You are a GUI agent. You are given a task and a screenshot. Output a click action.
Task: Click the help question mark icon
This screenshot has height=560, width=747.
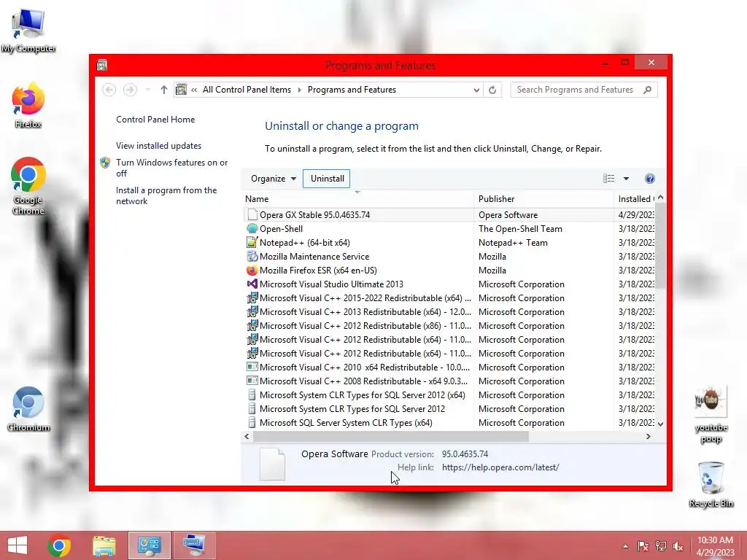pyautogui.click(x=650, y=179)
